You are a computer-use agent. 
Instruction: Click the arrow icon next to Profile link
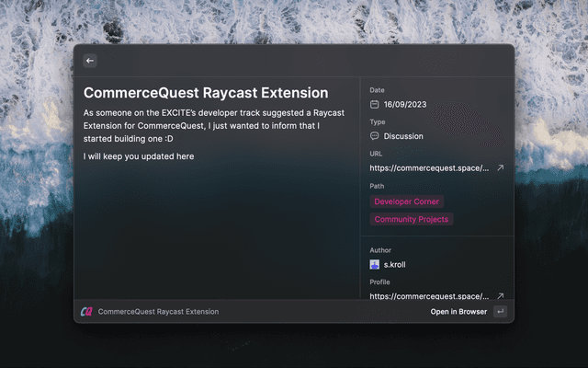[x=500, y=296]
